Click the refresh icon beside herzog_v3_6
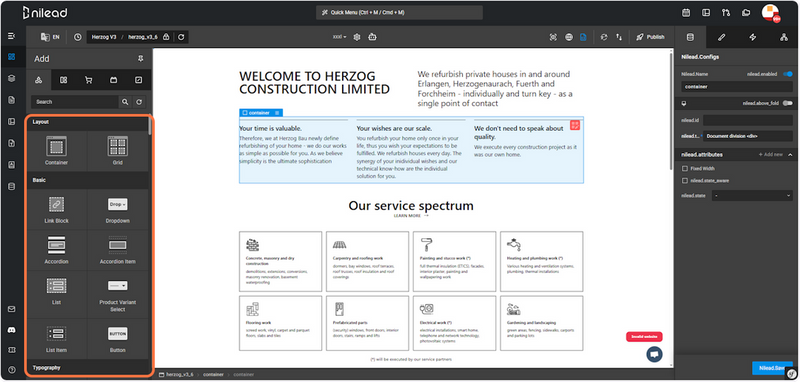800x382 pixels. pyautogui.click(x=181, y=37)
